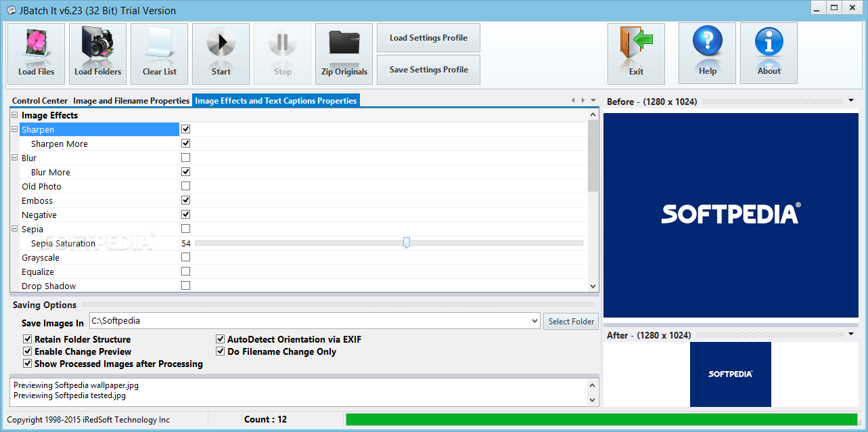
Task: Click the log panel scroll down arrow
Action: coord(593,399)
